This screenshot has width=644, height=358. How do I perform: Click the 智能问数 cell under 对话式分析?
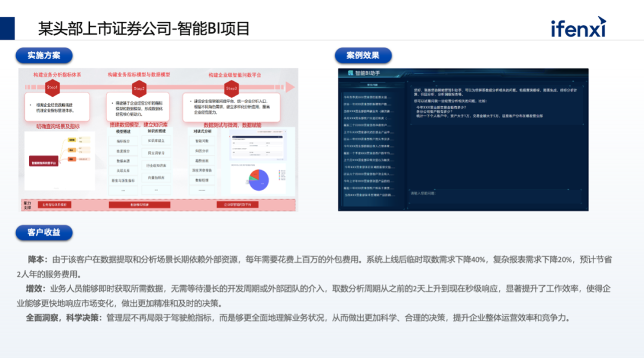[x=202, y=141]
